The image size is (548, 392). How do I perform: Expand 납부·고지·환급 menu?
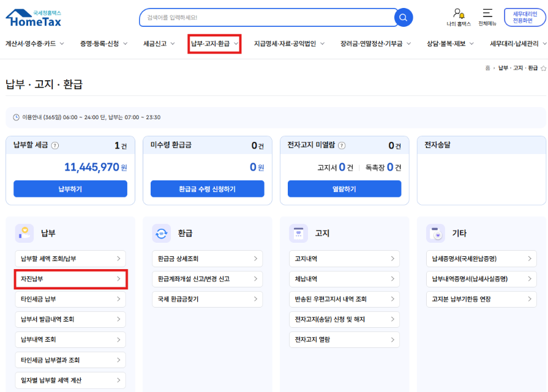tap(214, 43)
